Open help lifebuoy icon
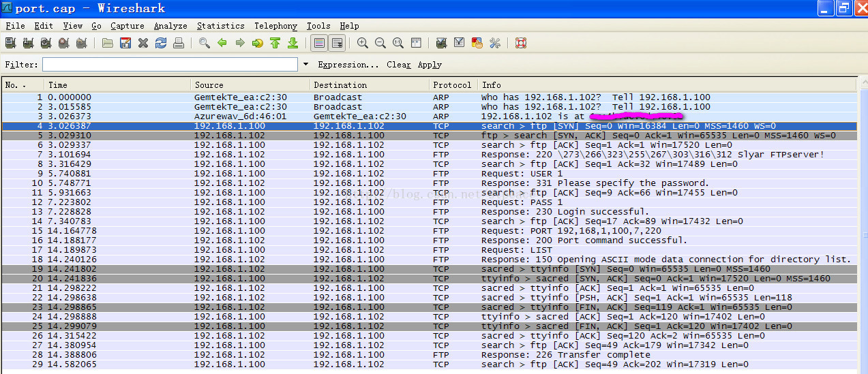 (521, 43)
